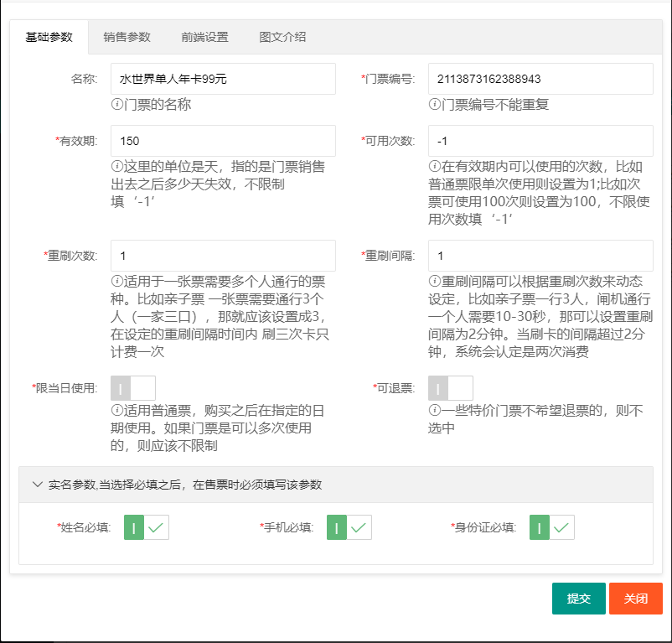
Task: Turn on the 可退票 switch
Action: [x=451, y=388]
